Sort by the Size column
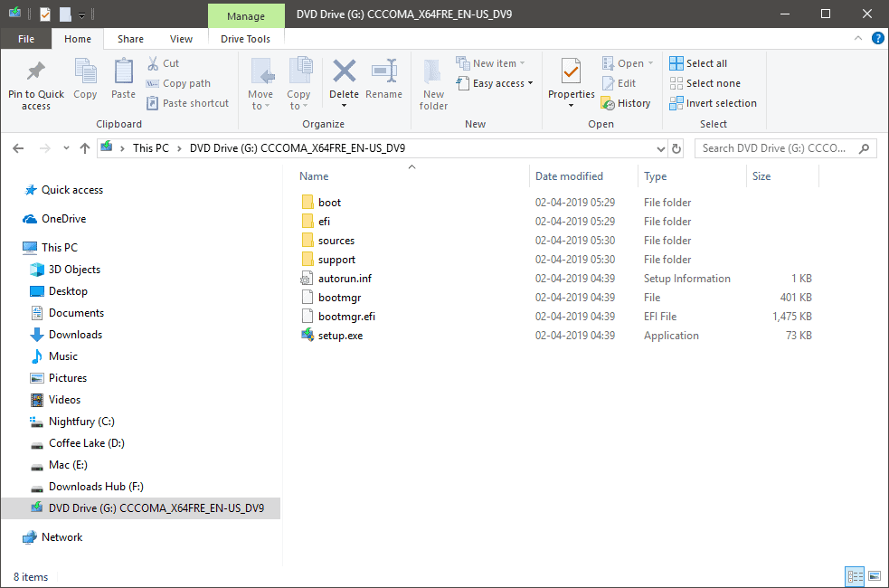The height and width of the screenshot is (588, 889). (x=761, y=176)
